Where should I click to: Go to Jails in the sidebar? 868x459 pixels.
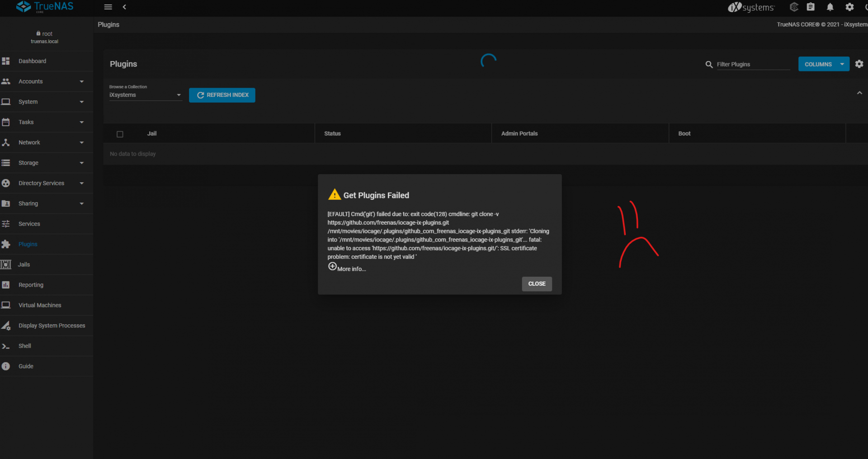point(24,265)
